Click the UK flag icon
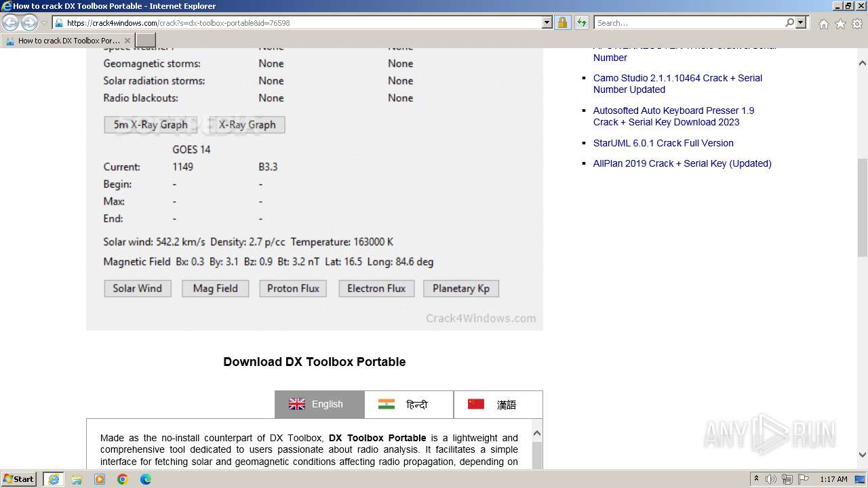 [x=297, y=404]
